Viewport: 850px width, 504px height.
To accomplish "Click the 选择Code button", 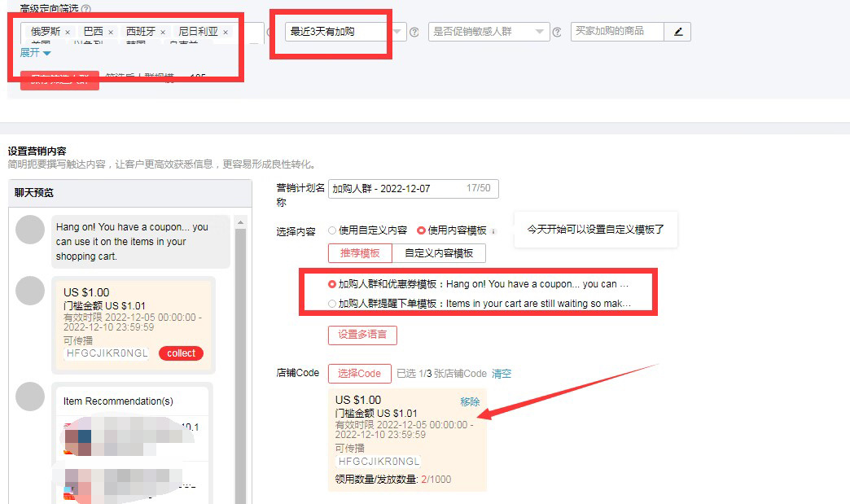I will pos(359,374).
